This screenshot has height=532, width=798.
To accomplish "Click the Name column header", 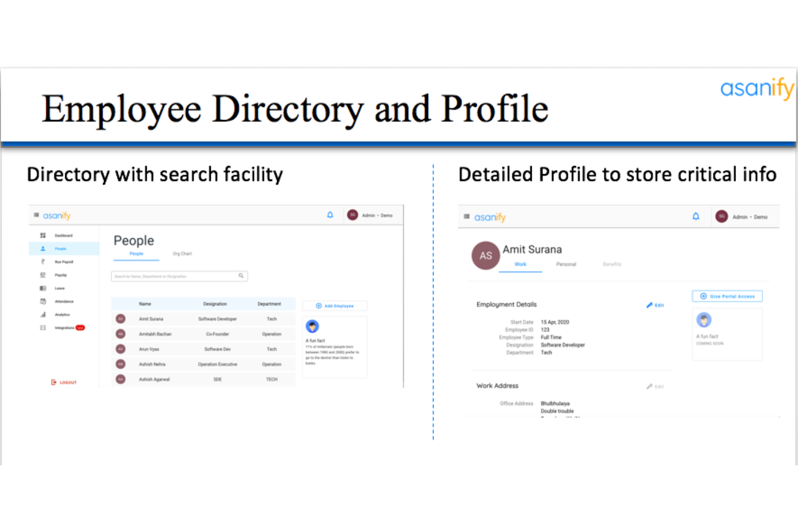I will [x=145, y=304].
